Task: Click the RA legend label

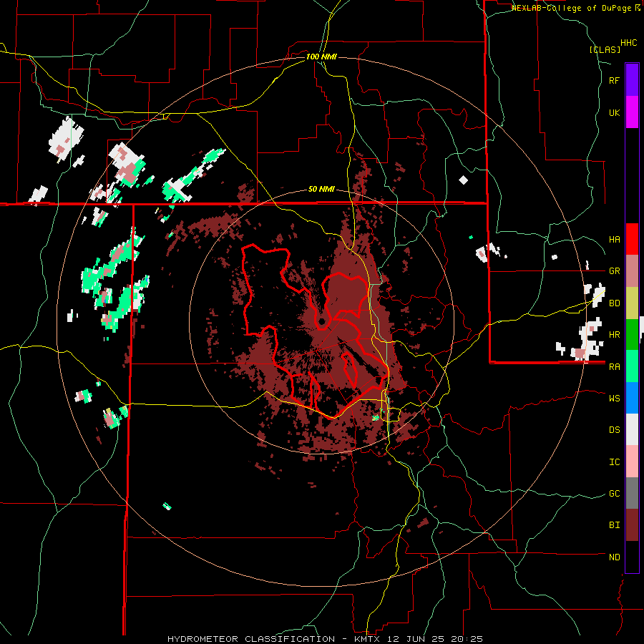Action: [614, 367]
